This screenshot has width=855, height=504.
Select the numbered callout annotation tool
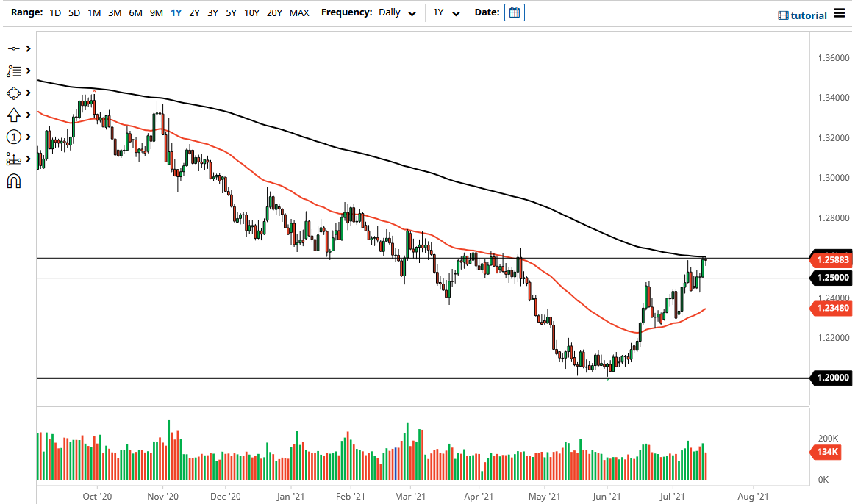[x=12, y=137]
